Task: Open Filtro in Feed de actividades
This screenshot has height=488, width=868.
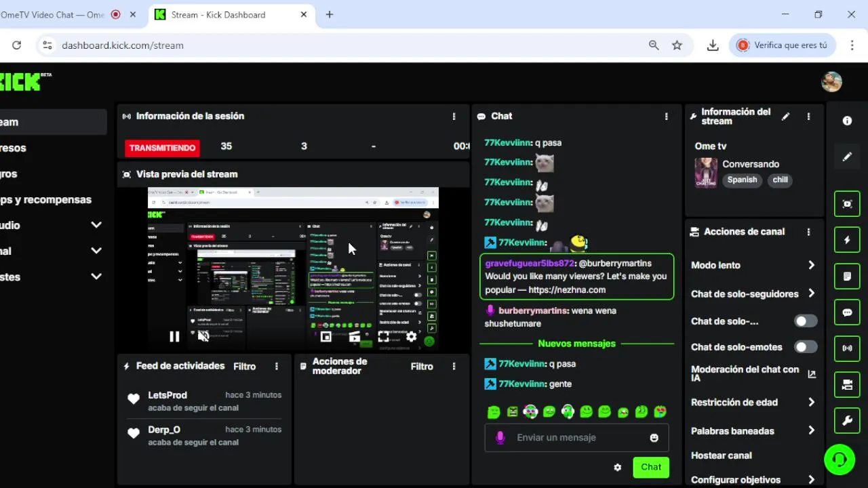Action: tap(245, 367)
